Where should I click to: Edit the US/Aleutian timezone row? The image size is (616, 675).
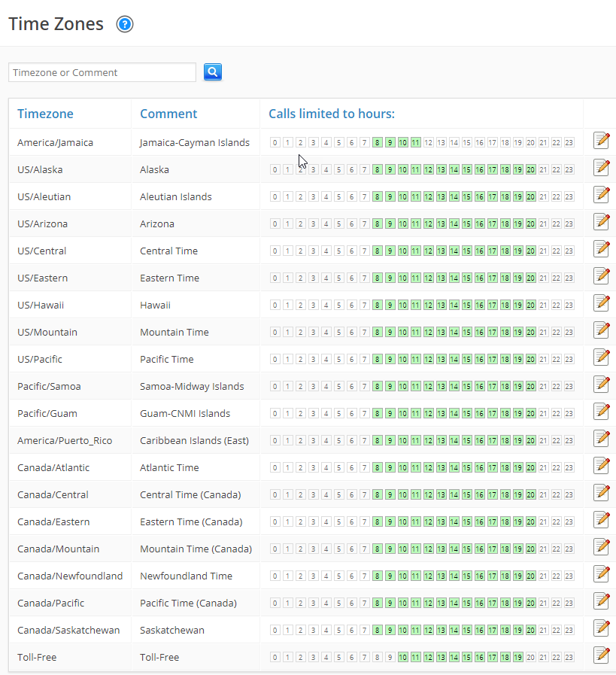(602, 195)
